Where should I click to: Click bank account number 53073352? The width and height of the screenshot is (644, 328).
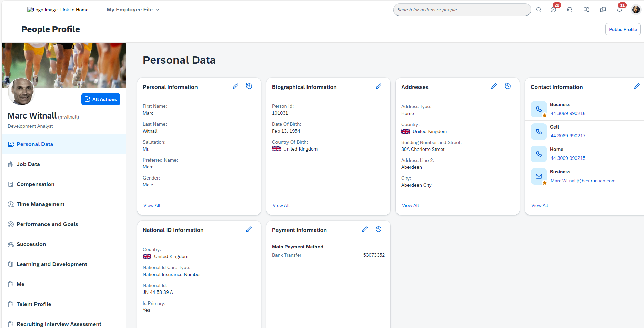[x=374, y=255]
